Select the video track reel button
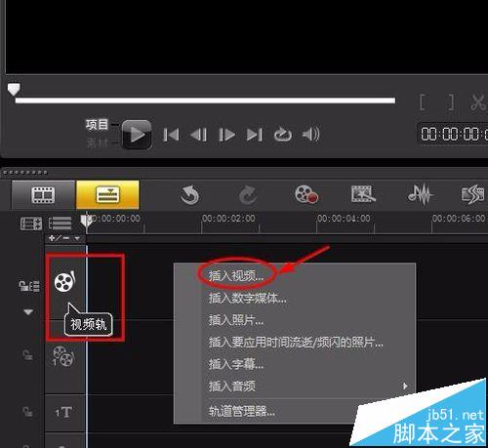 [65, 282]
